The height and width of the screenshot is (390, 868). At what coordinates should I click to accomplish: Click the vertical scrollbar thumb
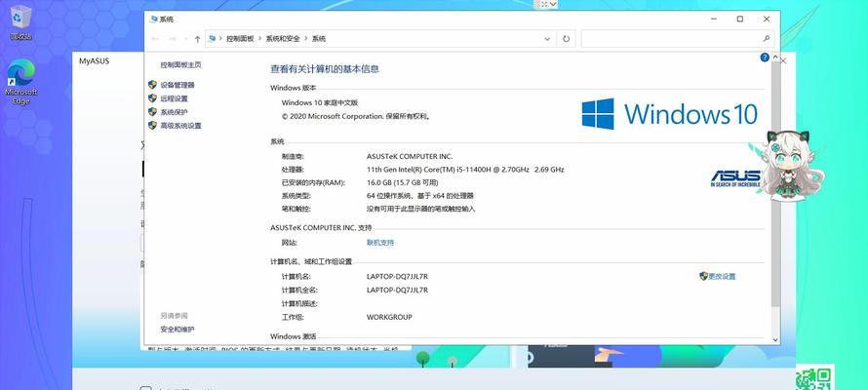click(775, 183)
